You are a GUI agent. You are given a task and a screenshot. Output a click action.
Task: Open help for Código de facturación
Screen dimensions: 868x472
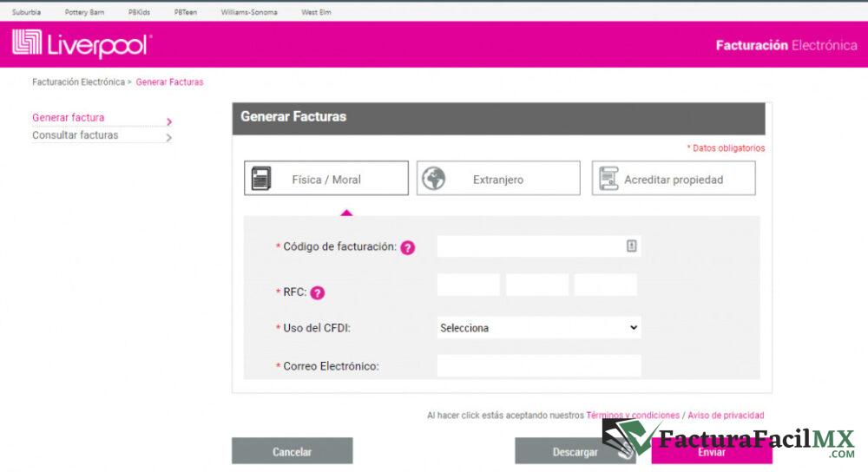pyautogui.click(x=407, y=248)
